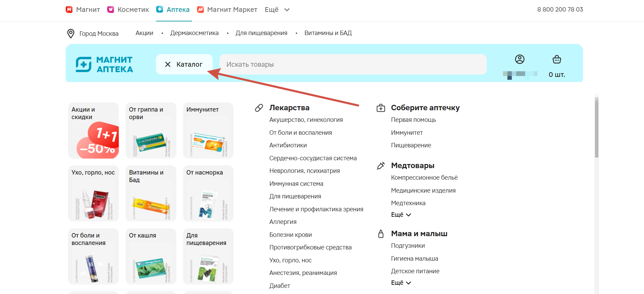Open the shopping basket icon
Screen dimensions: 644x294
[557, 59]
